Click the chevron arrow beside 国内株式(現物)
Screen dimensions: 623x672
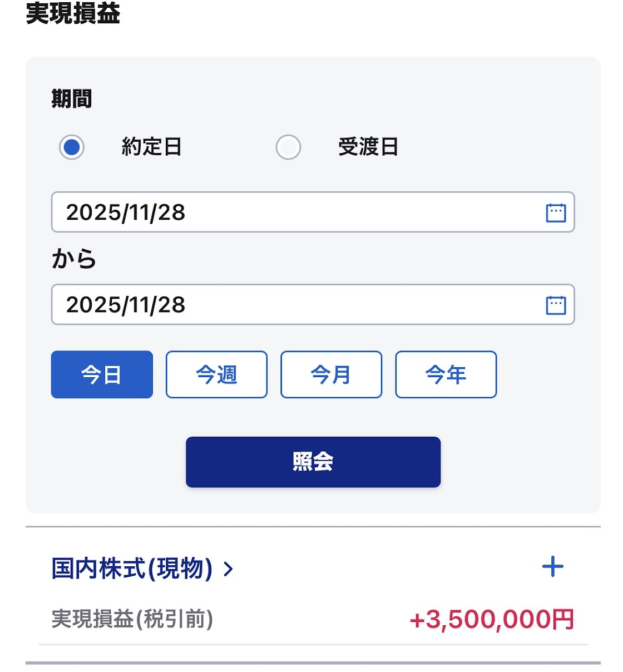(x=228, y=569)
